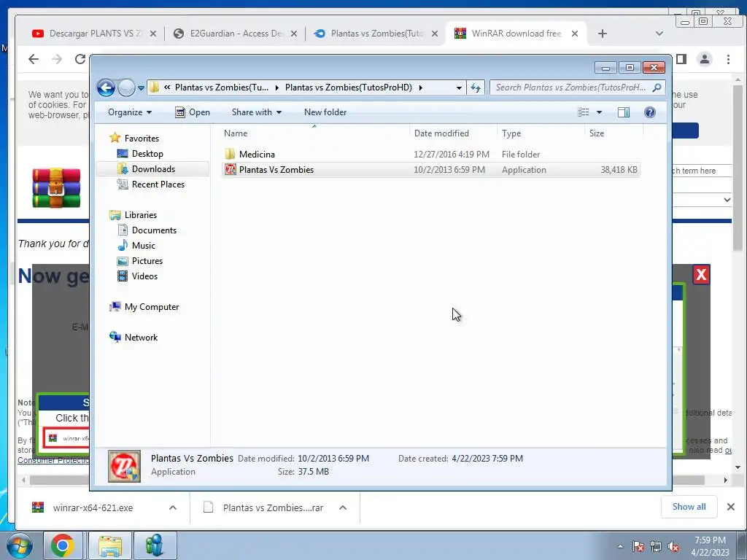The image size is (747, 560).
Task: Switch to E2Guardian Access Denied tab
Action: [x=236, y=34]
